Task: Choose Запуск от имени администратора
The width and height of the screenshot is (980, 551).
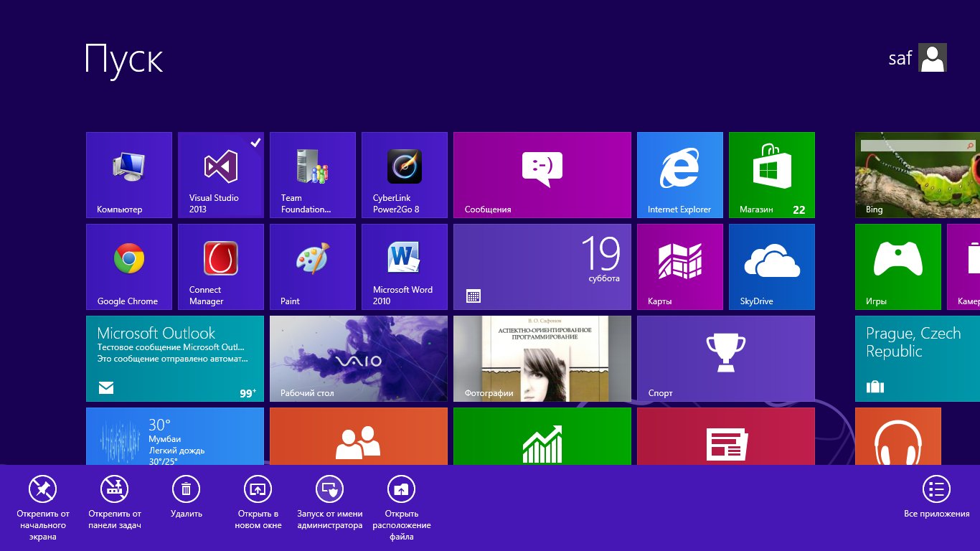Action: tap(330, 502)
